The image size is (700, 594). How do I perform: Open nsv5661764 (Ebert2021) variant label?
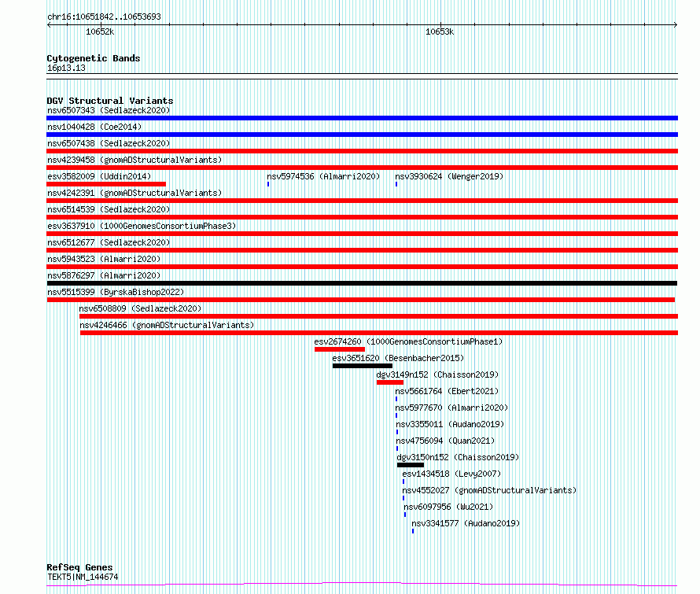point(447,391)
